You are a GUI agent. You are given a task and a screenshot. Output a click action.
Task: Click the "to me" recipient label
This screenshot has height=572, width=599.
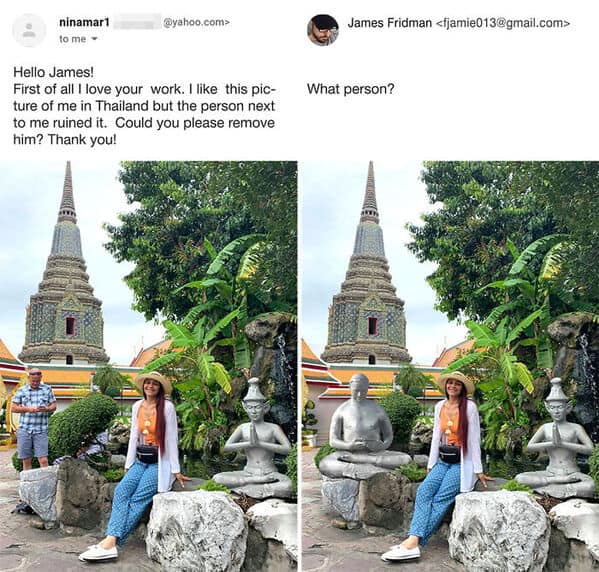(73, 39)
